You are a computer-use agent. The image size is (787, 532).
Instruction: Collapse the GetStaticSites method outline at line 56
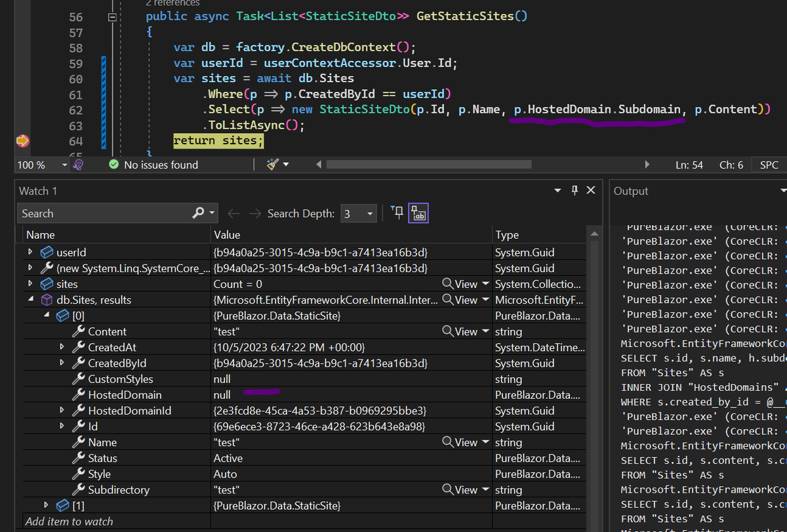113,17
